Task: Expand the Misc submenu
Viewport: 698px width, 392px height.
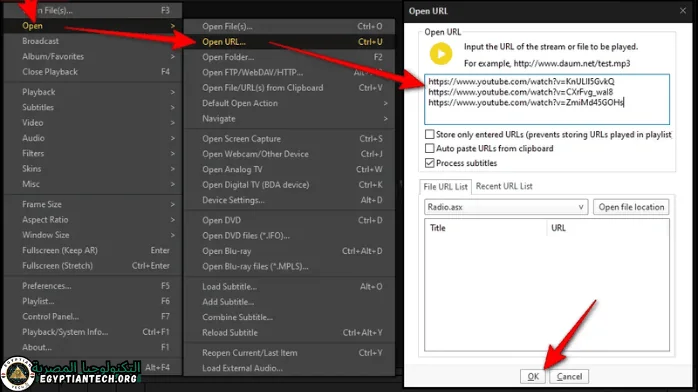Action: coord(173,184)
